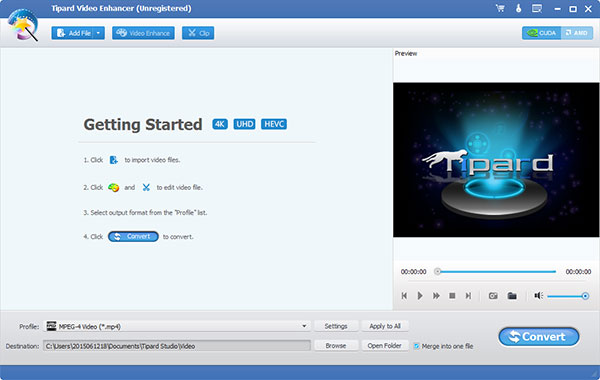Image resolution: width=600 pixels, height=380 pixels.
Task: Take a snapshot with camera icon
Action: pyautogui.click(x=493, y=296)
